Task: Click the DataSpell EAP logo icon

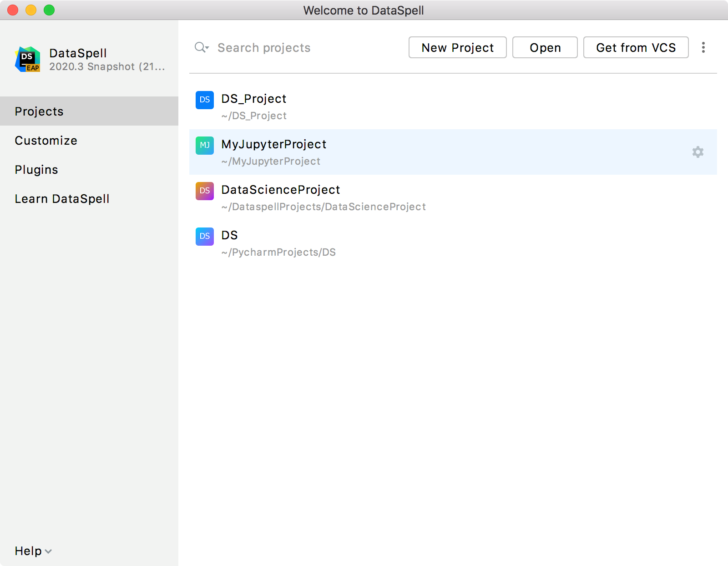Action: (x=28, y=59)
